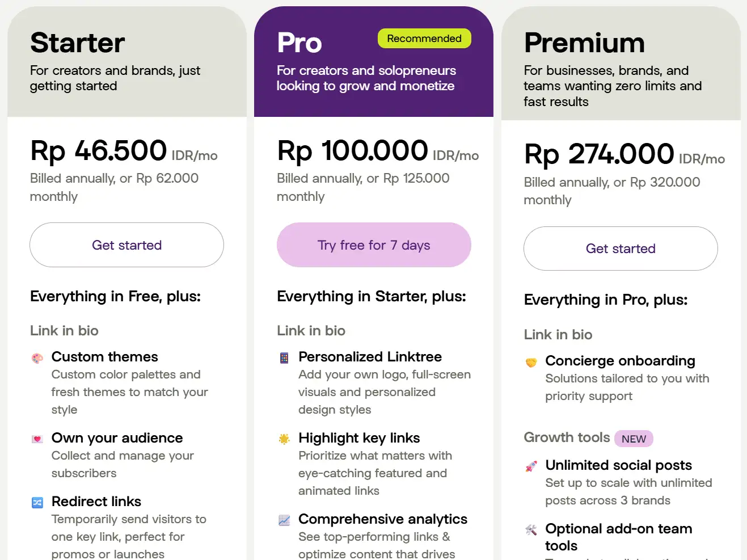
Task: Click the Concierge onboarding feature title
Action: point(620,361)
